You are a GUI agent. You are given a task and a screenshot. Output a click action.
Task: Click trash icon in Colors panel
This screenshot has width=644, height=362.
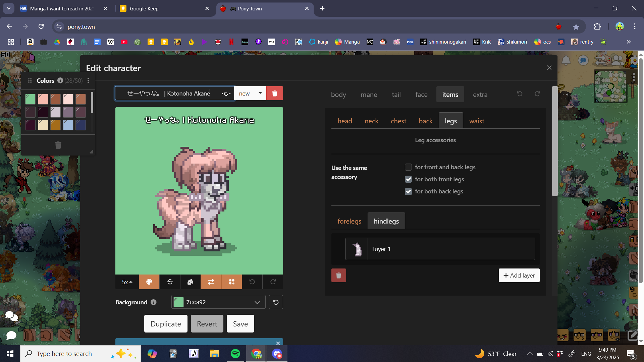[x=58, y=145]
